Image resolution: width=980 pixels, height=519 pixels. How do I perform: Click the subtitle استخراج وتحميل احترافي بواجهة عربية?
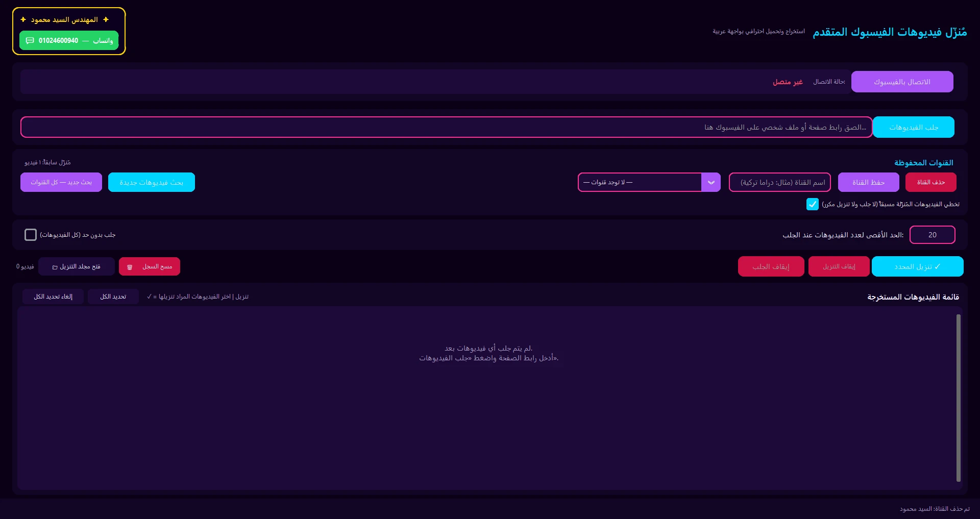point(758,31)
